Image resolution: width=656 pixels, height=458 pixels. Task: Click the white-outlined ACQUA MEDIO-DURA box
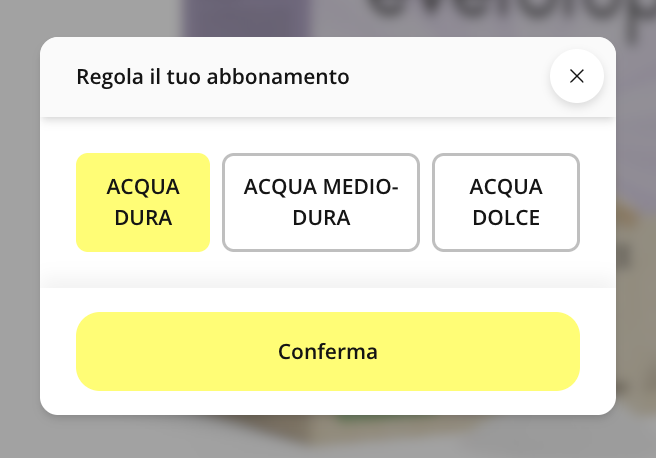(x=320, y=202)
